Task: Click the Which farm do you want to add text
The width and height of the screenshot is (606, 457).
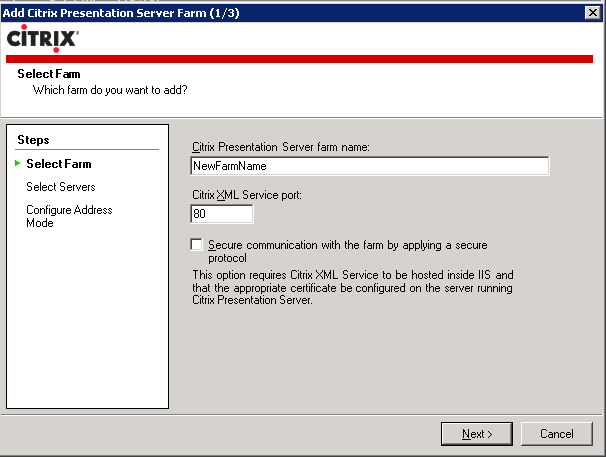Action: [110, 90]
